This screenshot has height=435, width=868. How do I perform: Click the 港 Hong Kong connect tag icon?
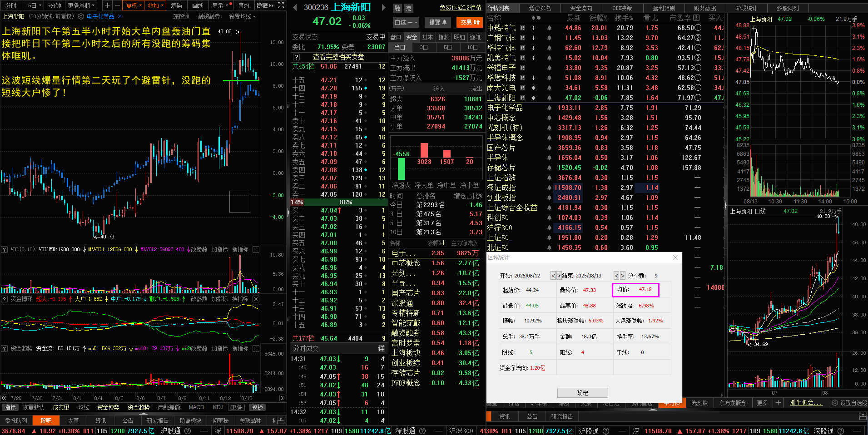408,8
